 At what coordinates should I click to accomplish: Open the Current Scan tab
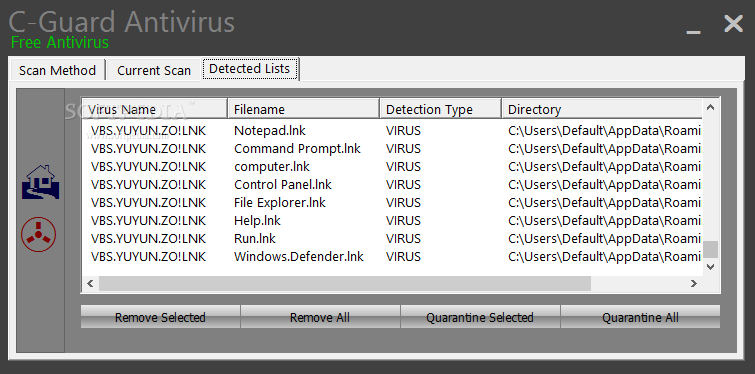click(154, 70)
